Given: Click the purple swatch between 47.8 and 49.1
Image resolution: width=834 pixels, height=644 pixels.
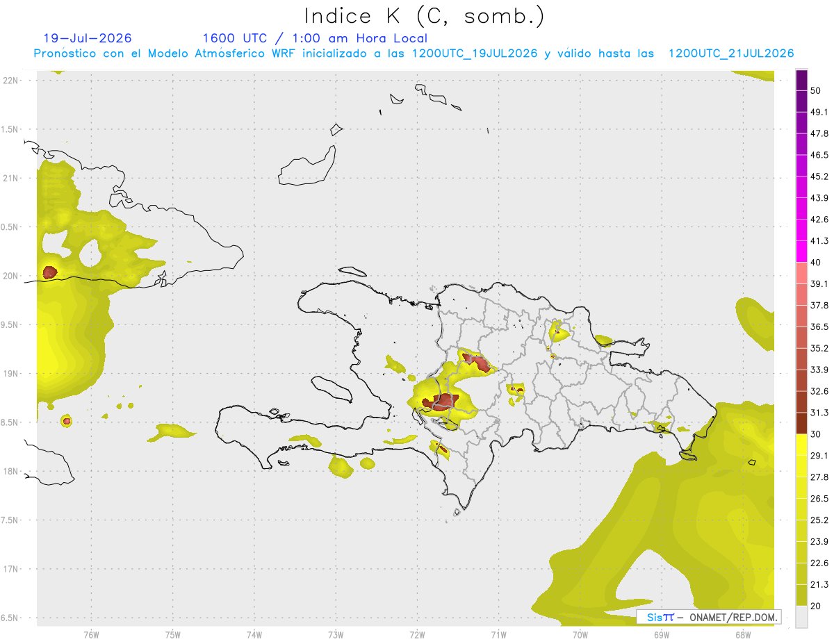Looking at the screenshot, I should click(x=801, y=122).
